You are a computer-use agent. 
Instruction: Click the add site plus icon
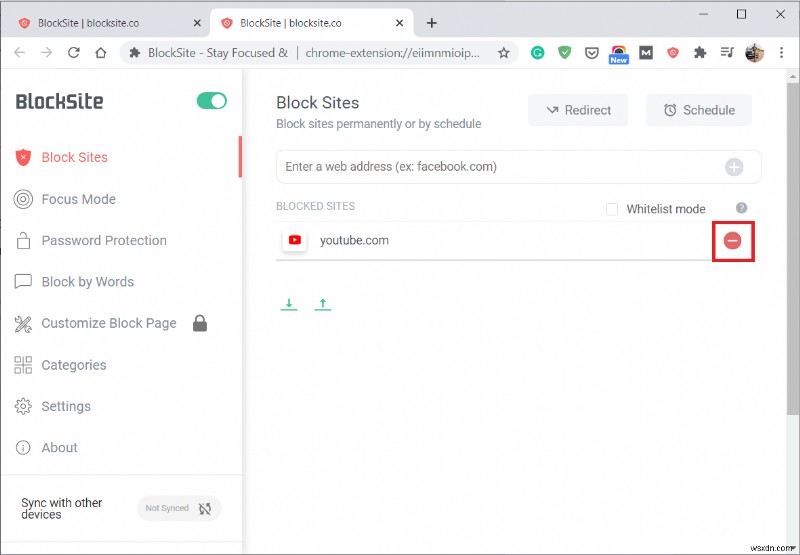tap(734, 167)
